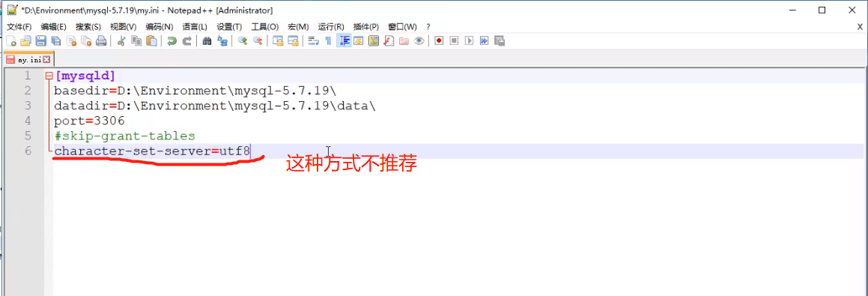Cut selection with the scissors icon
This screenshot has width=868, height=296.
(x=122, y=40)
